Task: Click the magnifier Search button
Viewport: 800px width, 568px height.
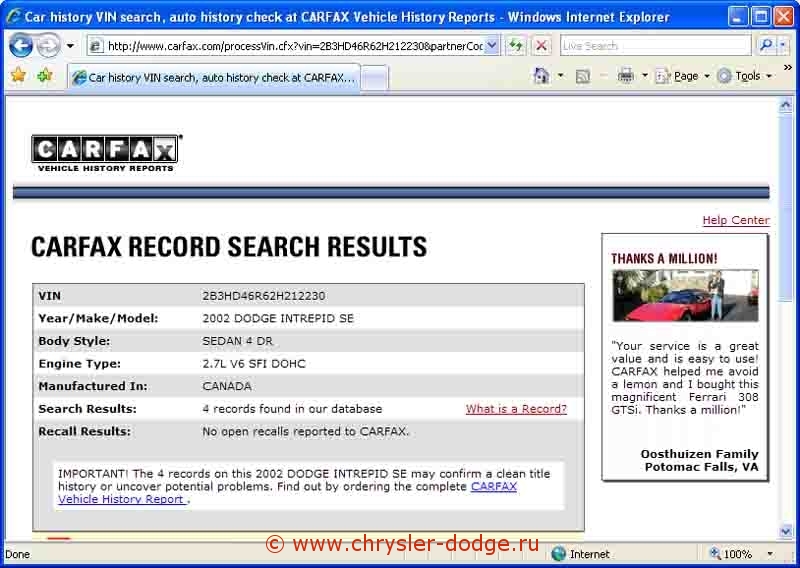Action: [765, 46]
